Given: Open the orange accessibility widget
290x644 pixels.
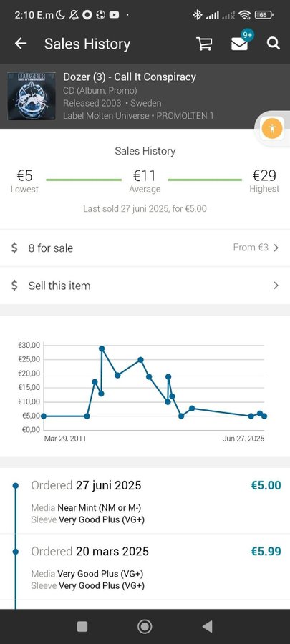Looking at the screenshot, I should coord(272,130).
